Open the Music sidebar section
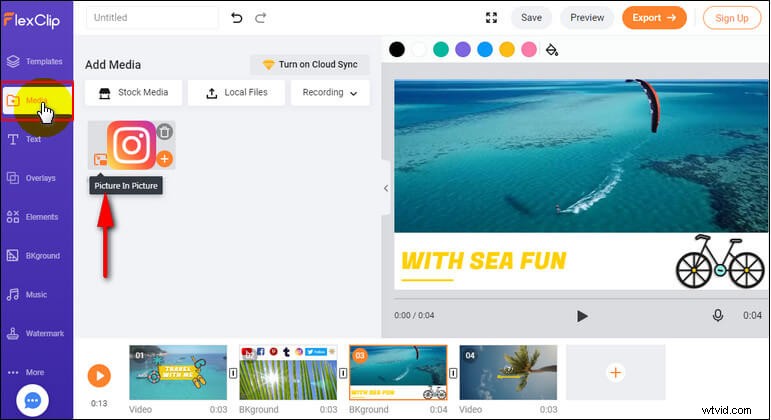This screenshot has width=771, height=420. click(28, 295)
